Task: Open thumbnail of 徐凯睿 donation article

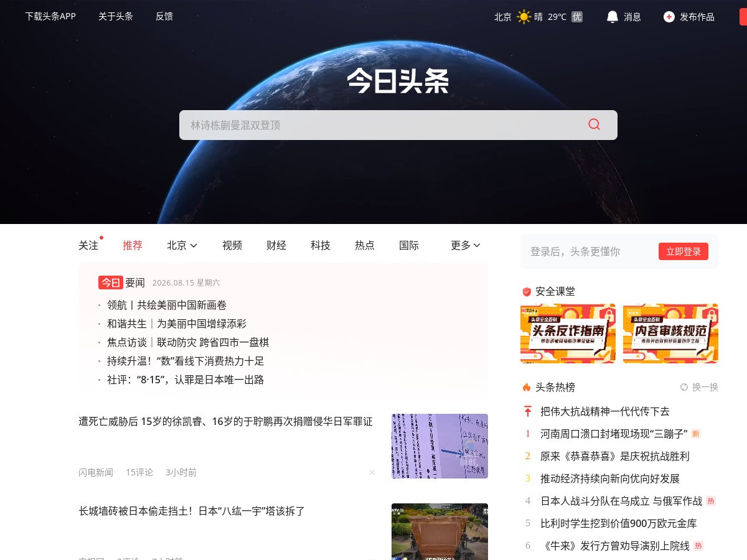Action: pyautogui.click(x=439, y=446)
